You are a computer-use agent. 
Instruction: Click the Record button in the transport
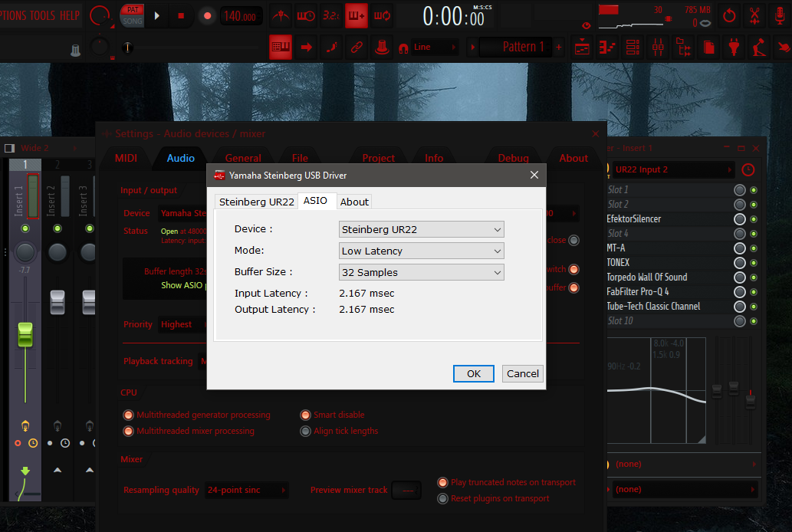206,15
